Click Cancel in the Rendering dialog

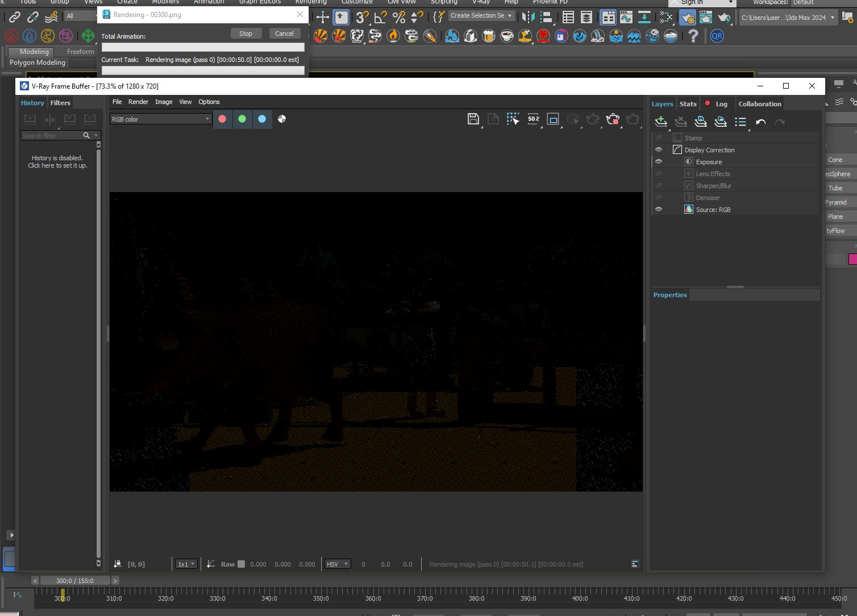(x=284, y=34)
